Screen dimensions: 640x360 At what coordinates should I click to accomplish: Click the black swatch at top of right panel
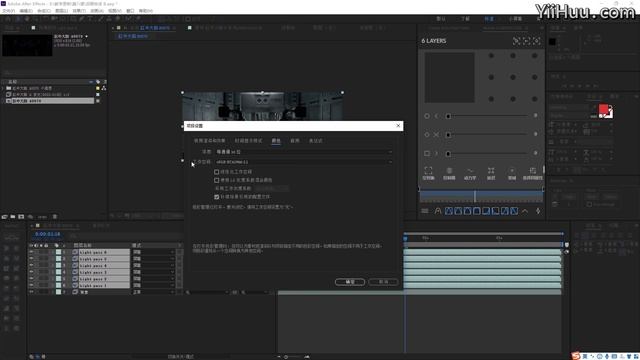coord(553,41)
